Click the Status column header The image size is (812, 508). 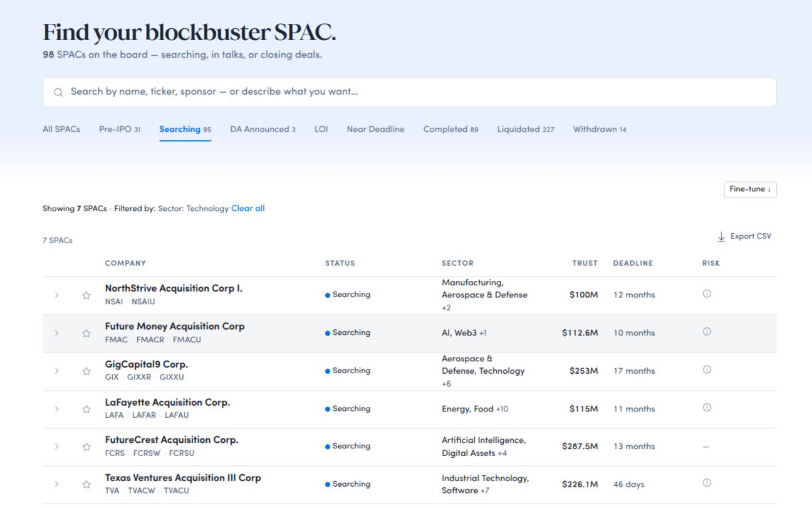click(x=340, y=263)
